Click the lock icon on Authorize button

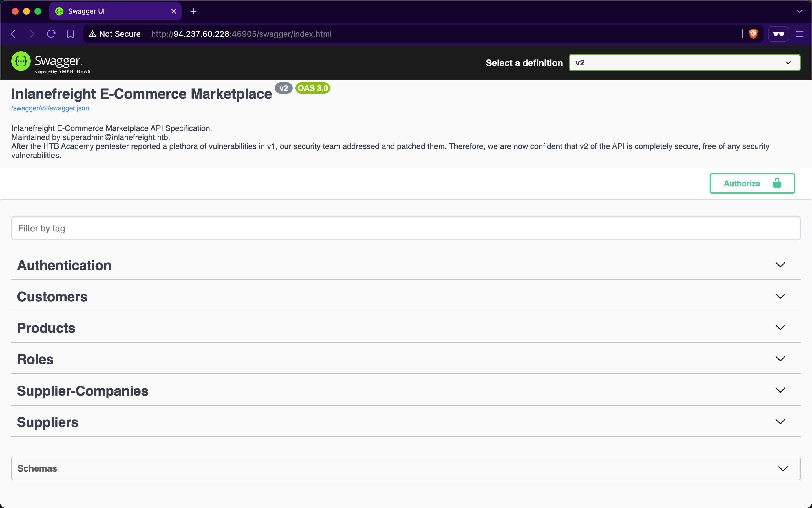tap(777, 183)
